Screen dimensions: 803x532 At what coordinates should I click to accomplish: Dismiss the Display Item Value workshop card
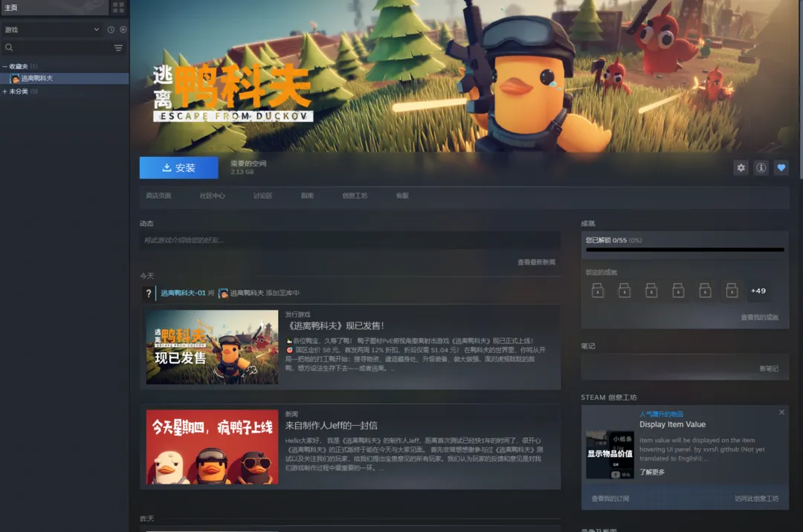[x=781, y=412]
